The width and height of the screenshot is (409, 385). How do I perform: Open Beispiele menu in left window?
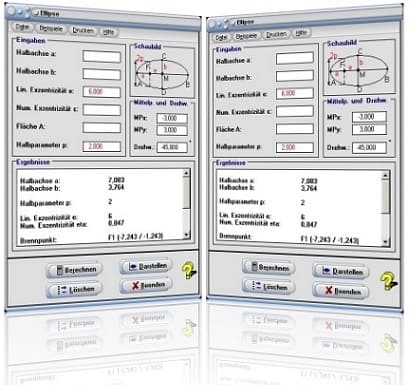(51, 29)
